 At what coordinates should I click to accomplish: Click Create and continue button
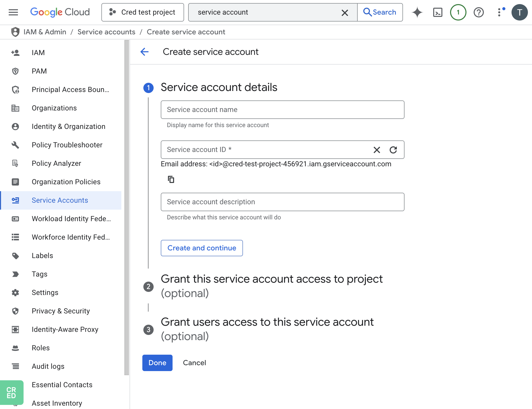tap(202, 248)
